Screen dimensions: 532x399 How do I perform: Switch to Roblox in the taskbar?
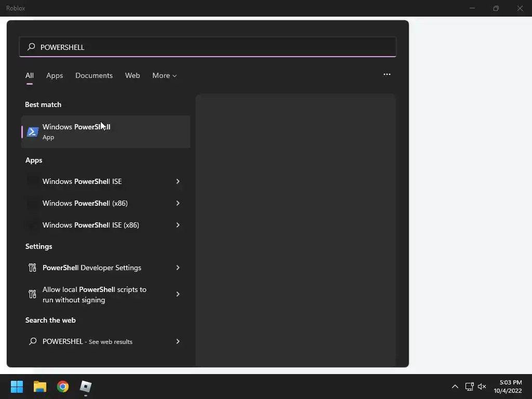(86, 387)
